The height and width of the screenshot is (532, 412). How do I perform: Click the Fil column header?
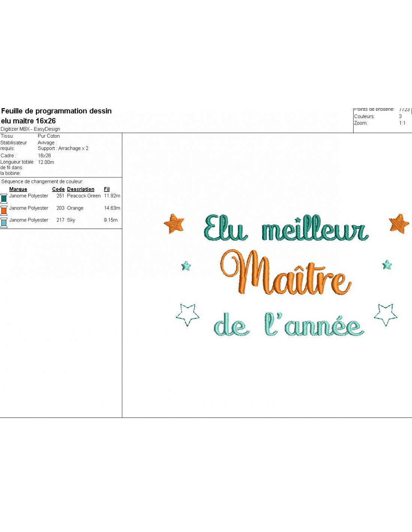(x=107, y=189)
